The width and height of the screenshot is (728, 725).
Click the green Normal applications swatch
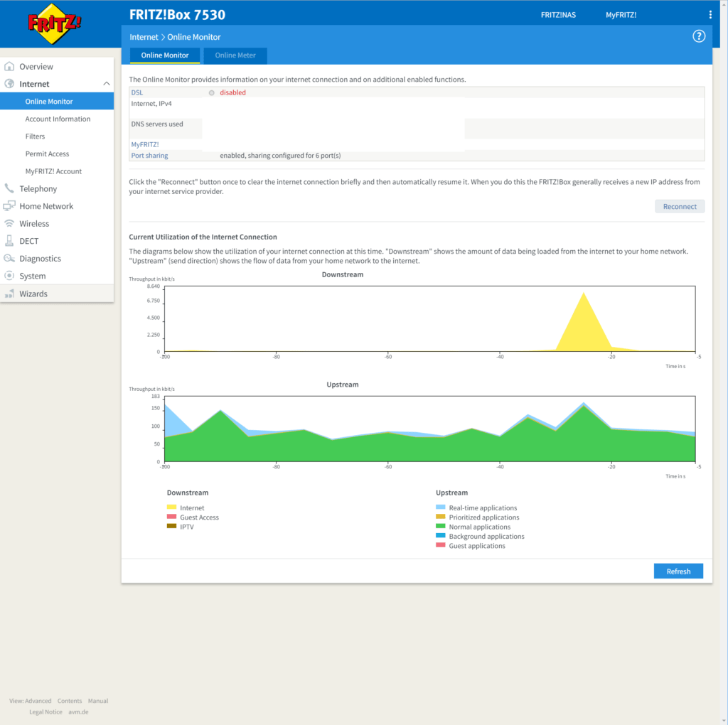440,527
